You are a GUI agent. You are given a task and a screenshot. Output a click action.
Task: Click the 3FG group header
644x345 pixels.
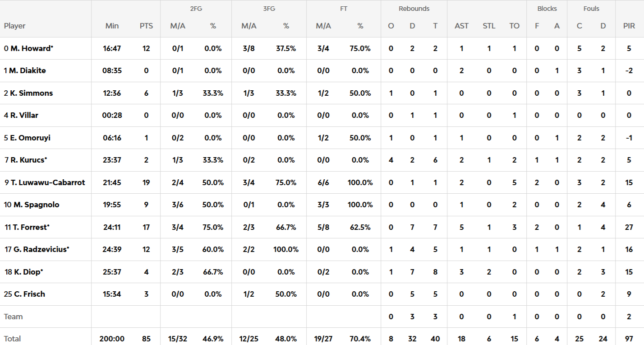(x=269, y=9)
